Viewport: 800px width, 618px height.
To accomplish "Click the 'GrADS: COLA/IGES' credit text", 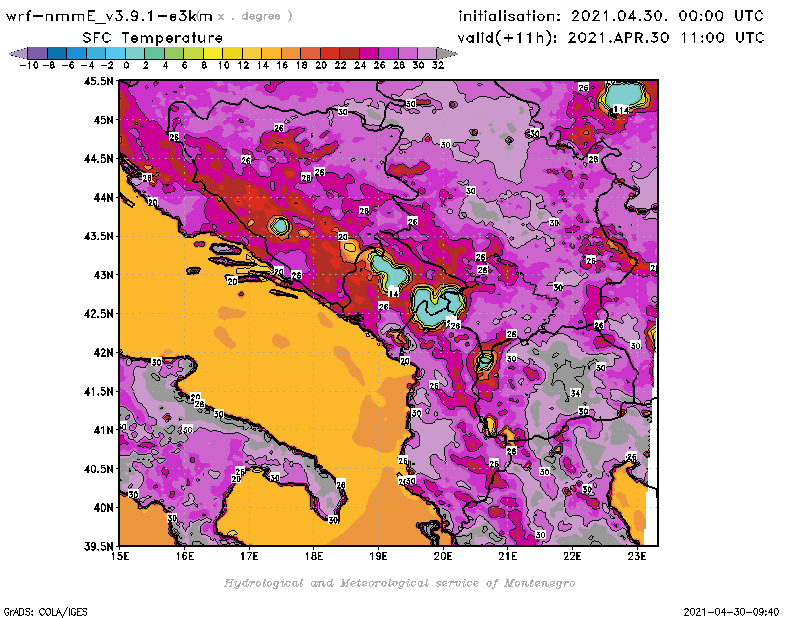I will coord(45,611).
